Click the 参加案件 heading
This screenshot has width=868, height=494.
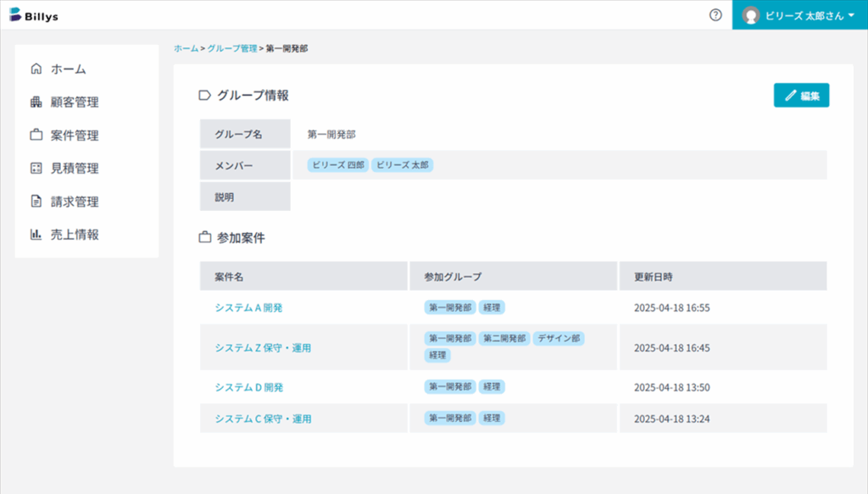241,238
